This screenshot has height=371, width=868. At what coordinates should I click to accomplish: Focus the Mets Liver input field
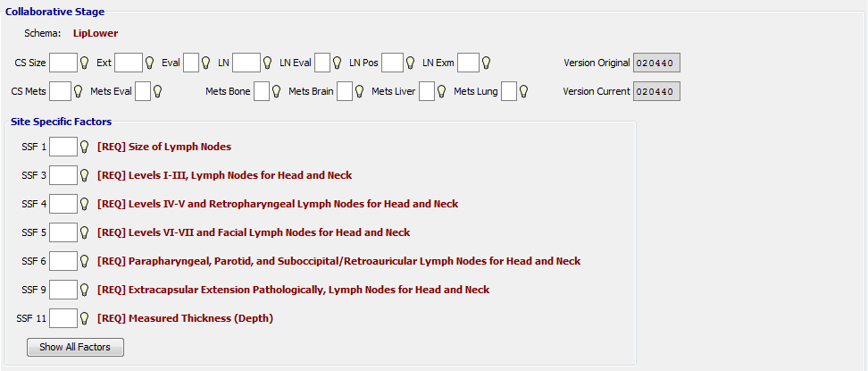tap(427, 91)
